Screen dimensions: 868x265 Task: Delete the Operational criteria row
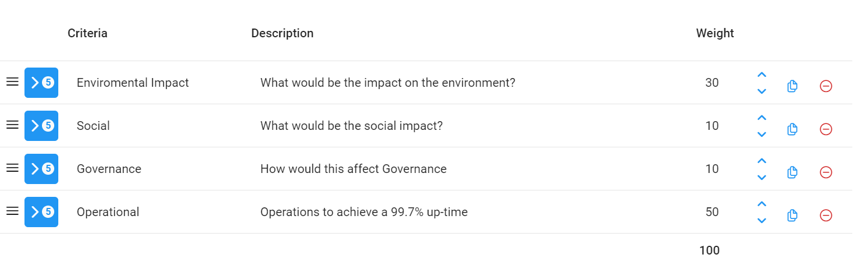point(825,215)
